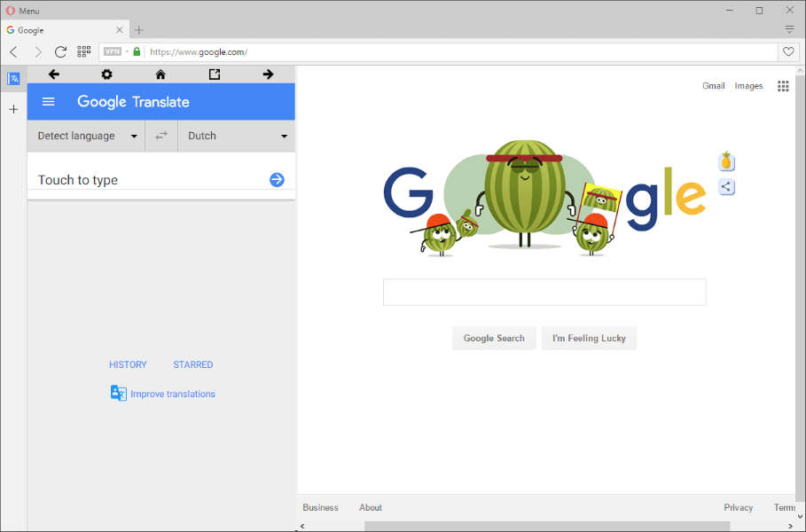Open the Google Translate sidebar panel icon

[13, 79]
